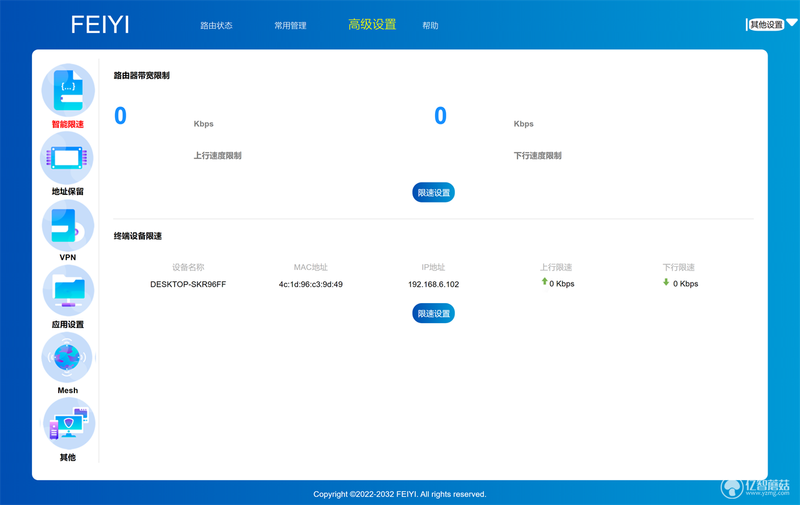Click the 路由器带宽限制 heading
Viewport: 800px width, 505px height.
pyautogui.click(x=141, y=75)
